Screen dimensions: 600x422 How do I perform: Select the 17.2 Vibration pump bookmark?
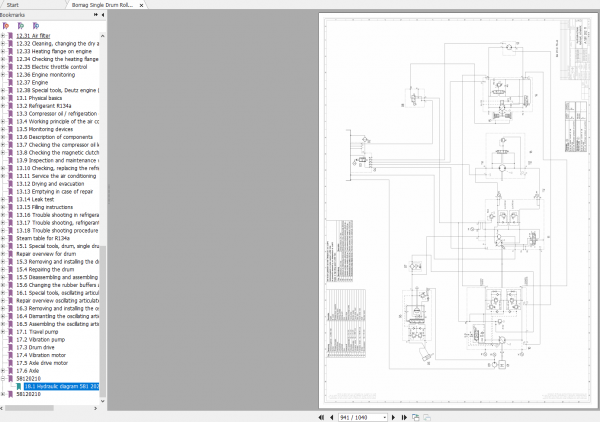tap(41, 339)
